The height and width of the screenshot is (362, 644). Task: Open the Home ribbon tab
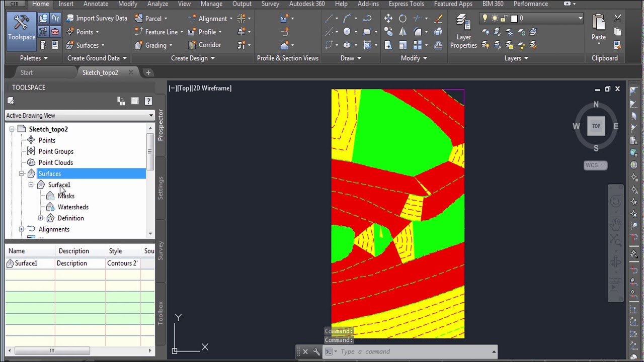pyautogui.click(x=41, y=4)
